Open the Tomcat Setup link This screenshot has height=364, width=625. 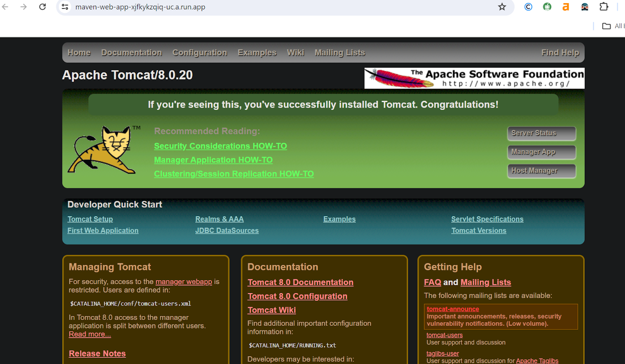pyautogui.click(x=90, y=219)
